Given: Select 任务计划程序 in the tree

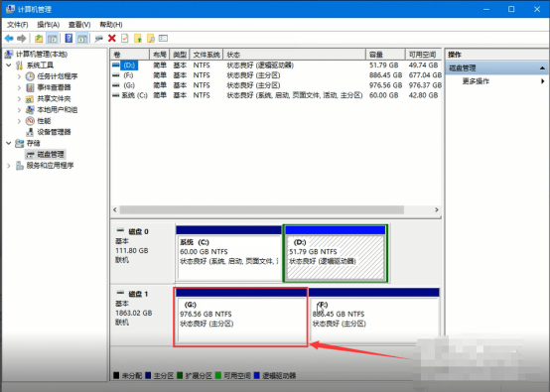Looking at the screenshot, I should click(58, 76).
